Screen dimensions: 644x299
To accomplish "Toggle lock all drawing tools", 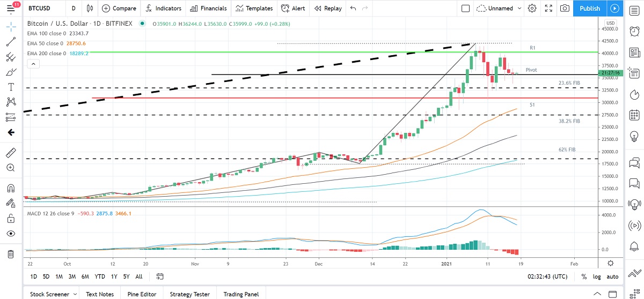I will [x=11, y=218].
